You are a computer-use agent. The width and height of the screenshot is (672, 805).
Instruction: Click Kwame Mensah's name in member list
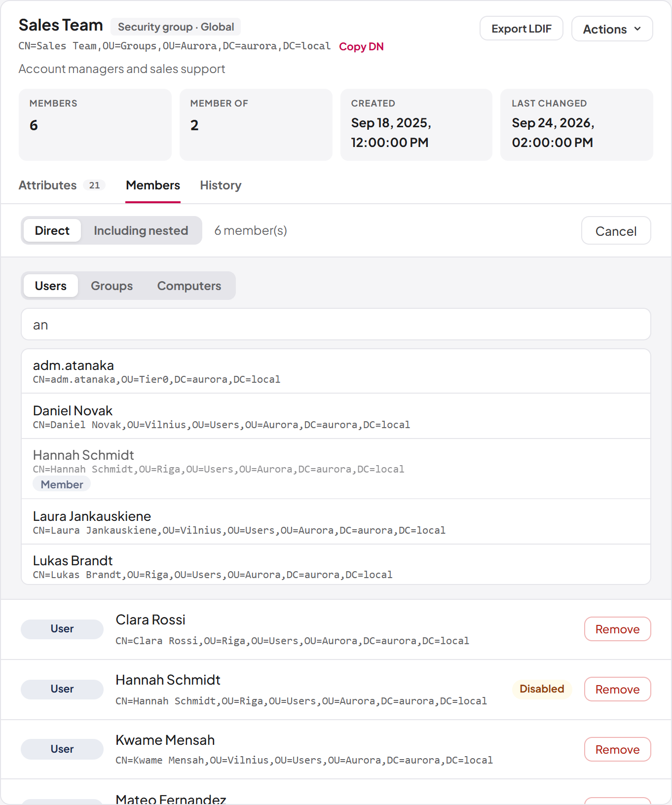165,740
